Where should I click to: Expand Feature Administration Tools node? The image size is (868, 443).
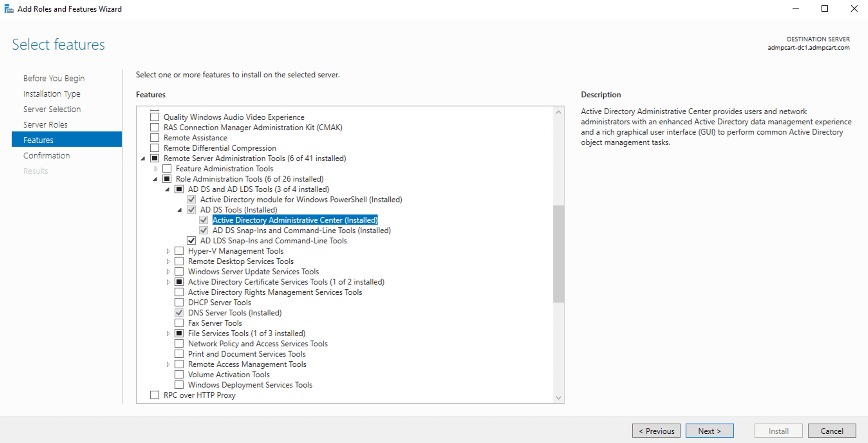pyautogui.click(x=156, y=168)
